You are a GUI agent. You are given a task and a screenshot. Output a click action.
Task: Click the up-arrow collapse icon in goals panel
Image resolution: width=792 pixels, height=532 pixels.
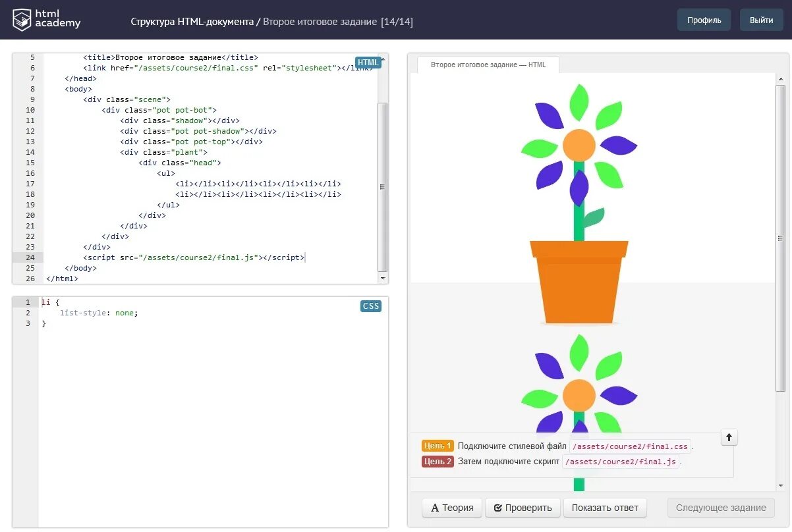pyautogui.click(x=729, y=437)
